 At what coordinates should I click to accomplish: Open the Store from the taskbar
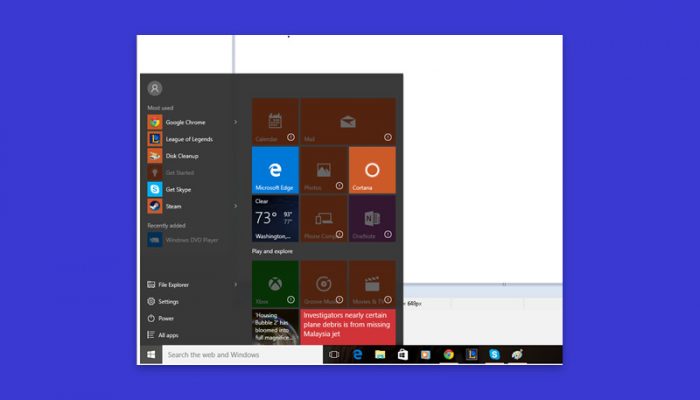point(403,354)
